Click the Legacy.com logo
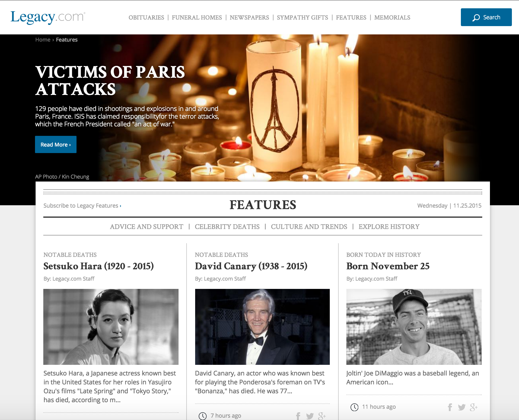The image size is (519, 420). pyautogui.click(x=48, y=17)
